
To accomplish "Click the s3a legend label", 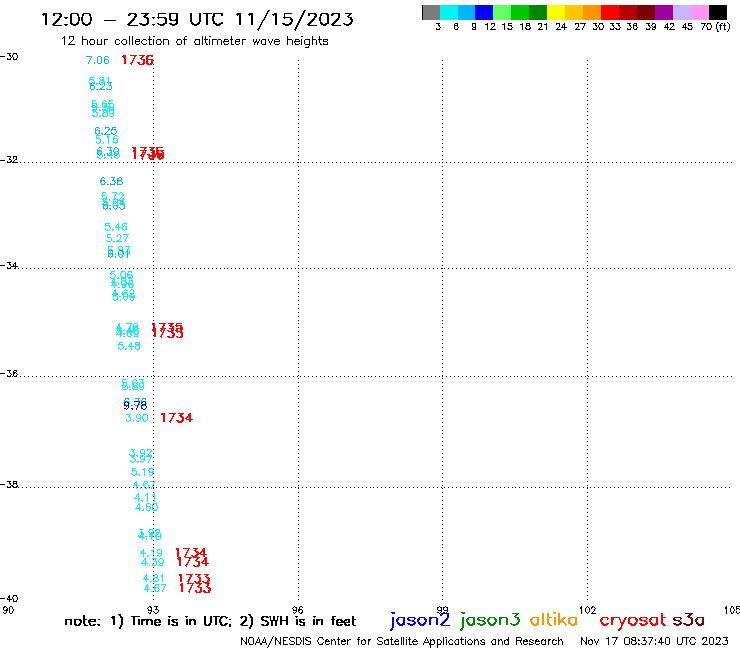I will [x=688, y=620].
